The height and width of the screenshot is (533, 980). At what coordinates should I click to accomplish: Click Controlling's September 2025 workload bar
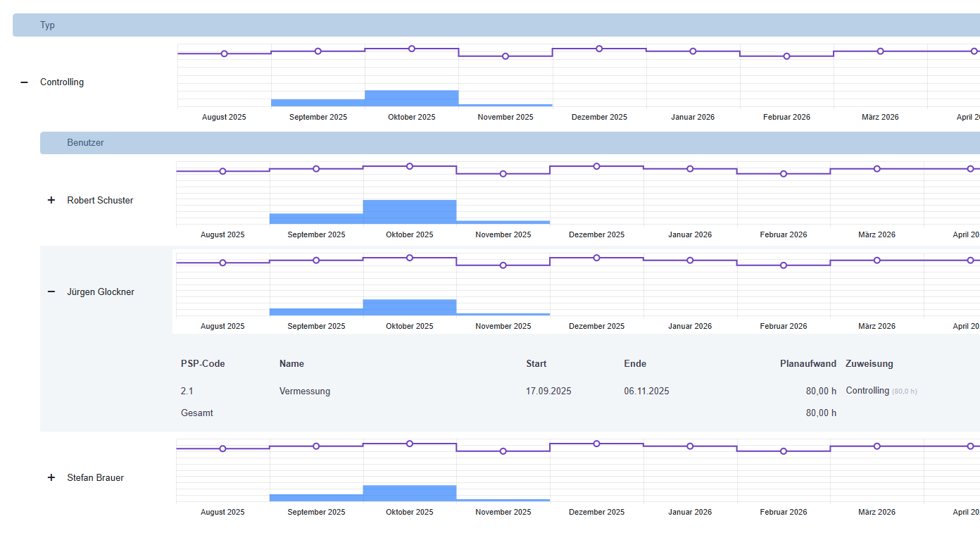click(318, 103)
